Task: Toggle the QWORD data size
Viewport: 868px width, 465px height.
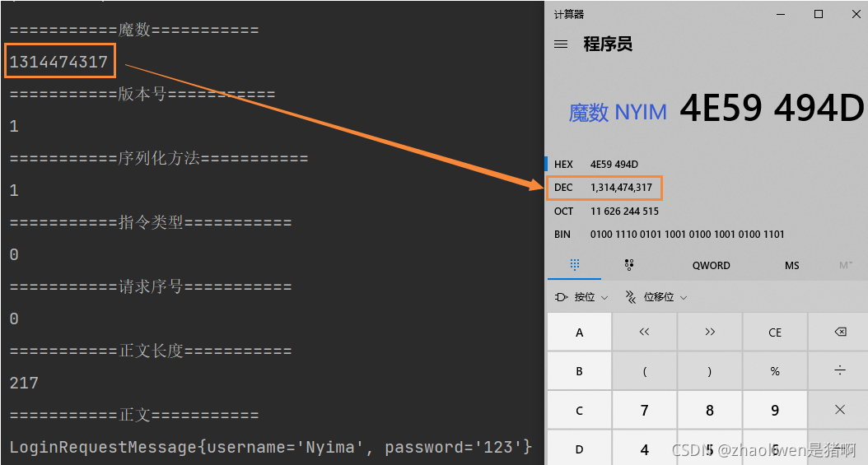Action: pos(711,265)
